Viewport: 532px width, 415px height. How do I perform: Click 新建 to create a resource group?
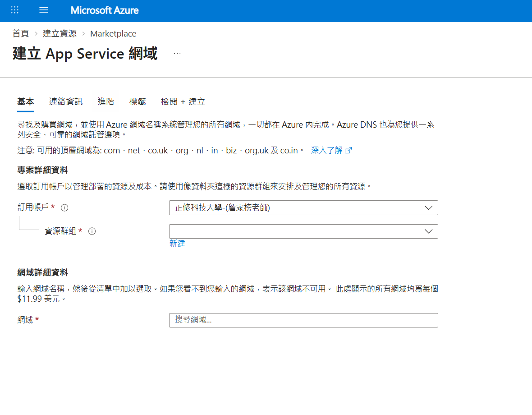pyautogui.click(x=177, y=244)
